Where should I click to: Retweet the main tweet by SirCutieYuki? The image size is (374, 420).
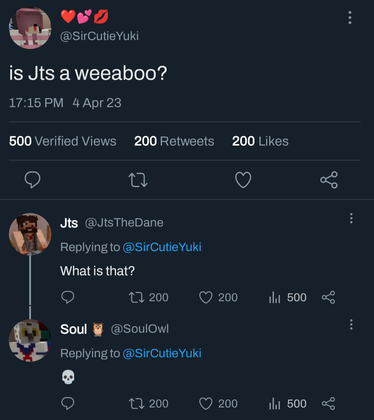click(138, 180)
